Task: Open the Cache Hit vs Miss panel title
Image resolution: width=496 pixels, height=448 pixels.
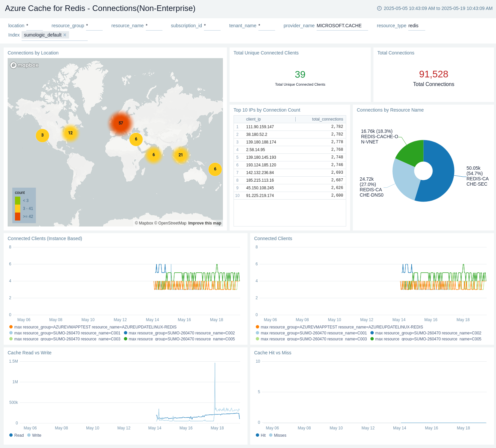Action: 273,353
